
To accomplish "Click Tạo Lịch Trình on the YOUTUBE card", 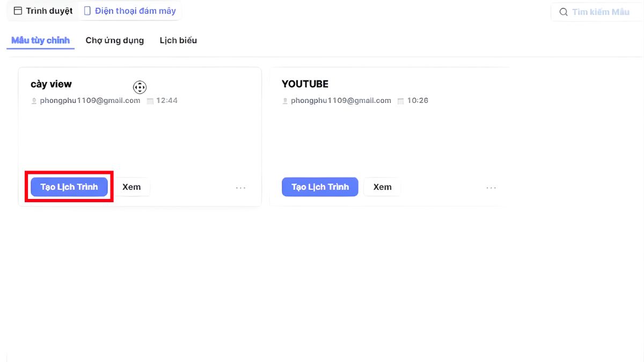I will tap(320, 187).
